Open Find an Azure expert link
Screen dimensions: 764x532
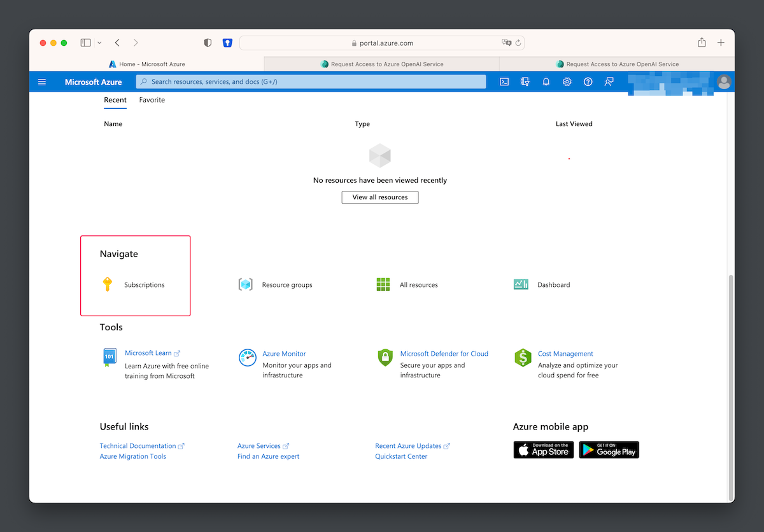(x=268, y=456)
